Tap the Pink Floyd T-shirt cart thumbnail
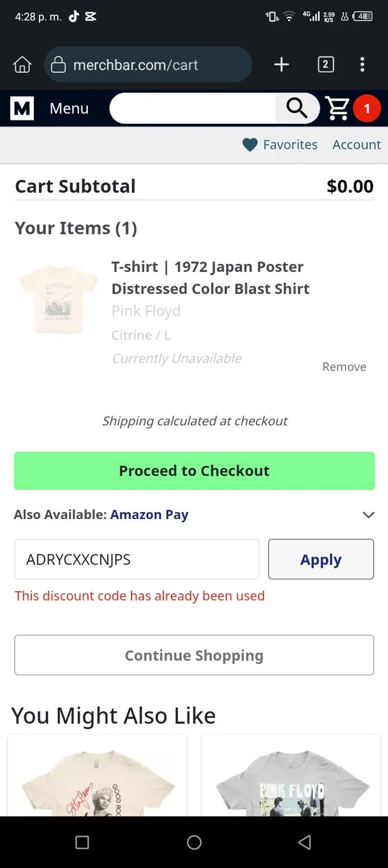 [x=58, y=299]
